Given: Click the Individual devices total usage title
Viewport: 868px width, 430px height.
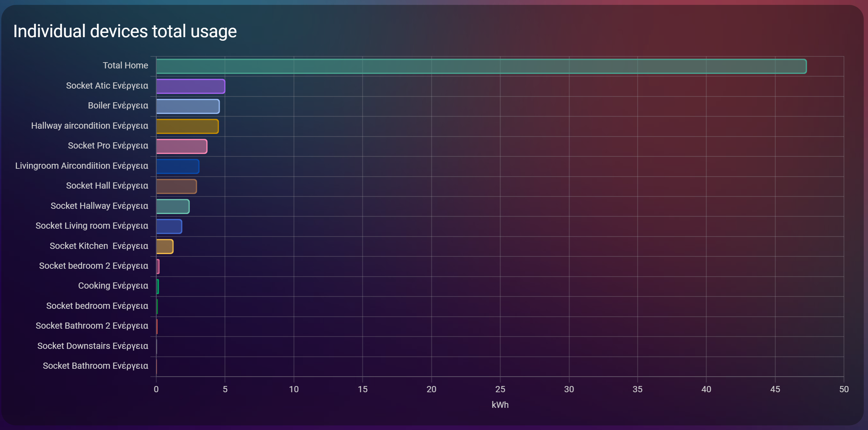Looking at the screenshot, I should point(125,31).
